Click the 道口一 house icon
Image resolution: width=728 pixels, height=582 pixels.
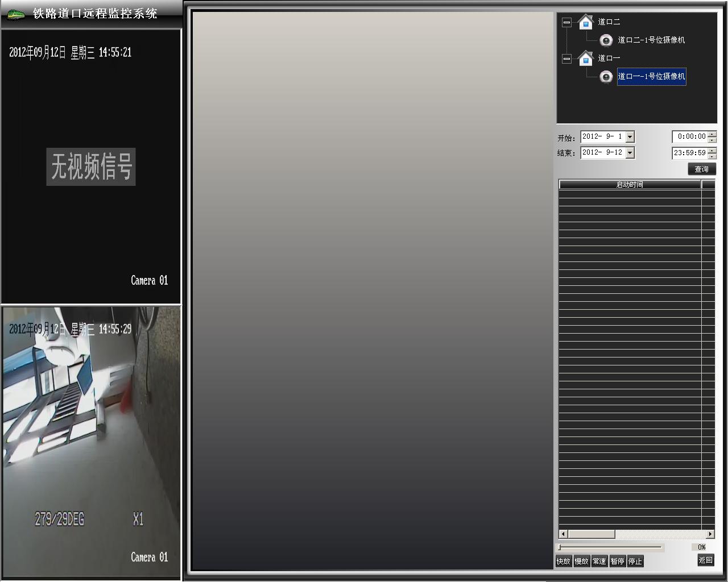point(585,58)
